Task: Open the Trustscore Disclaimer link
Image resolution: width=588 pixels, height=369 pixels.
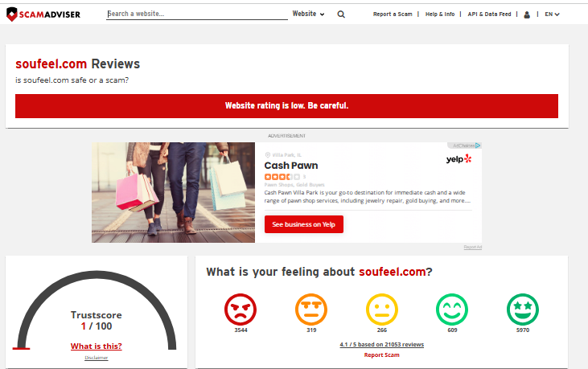Action: pos(97,358)
